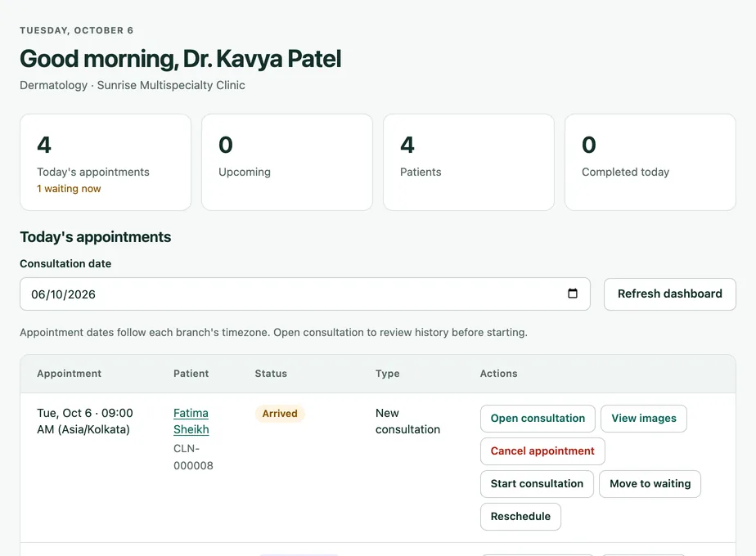Click View images button
Image resolution: width=756 pixels, height=556 pixels.
tap(644, 418)
